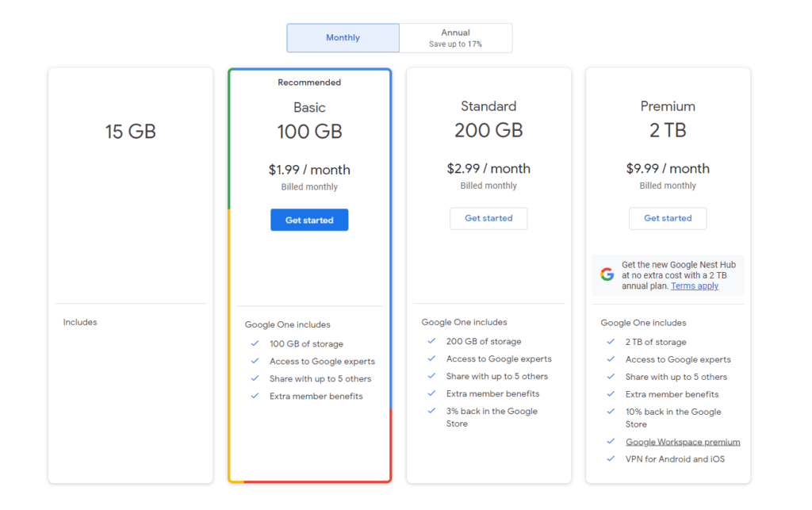Switch to Annual billing
812x510 pixels.
456,37
